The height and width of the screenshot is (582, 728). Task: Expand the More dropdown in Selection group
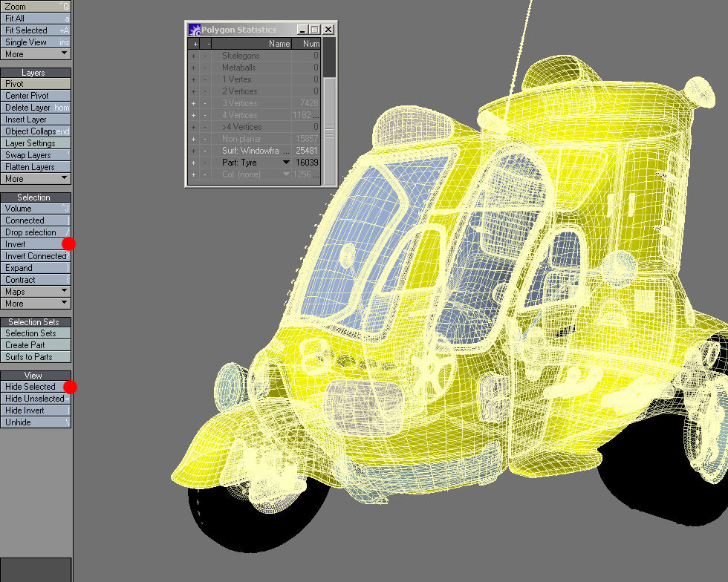[36, 303]
